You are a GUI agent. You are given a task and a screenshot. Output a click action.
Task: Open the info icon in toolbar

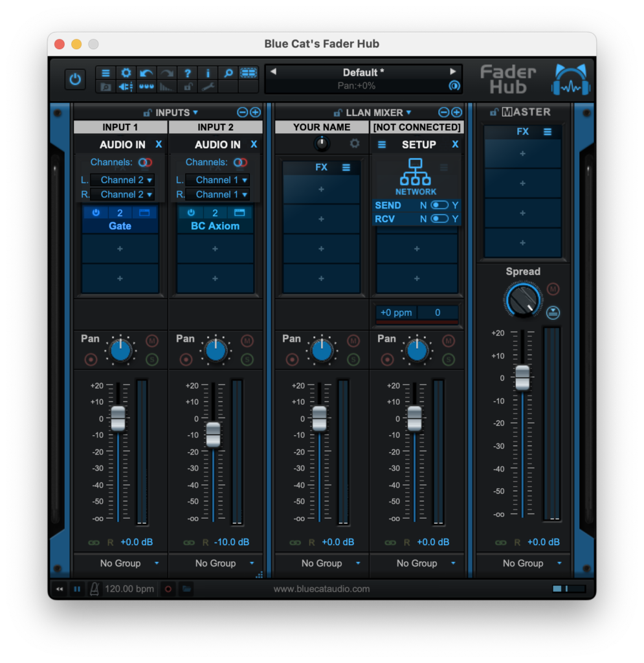[208, 73]
